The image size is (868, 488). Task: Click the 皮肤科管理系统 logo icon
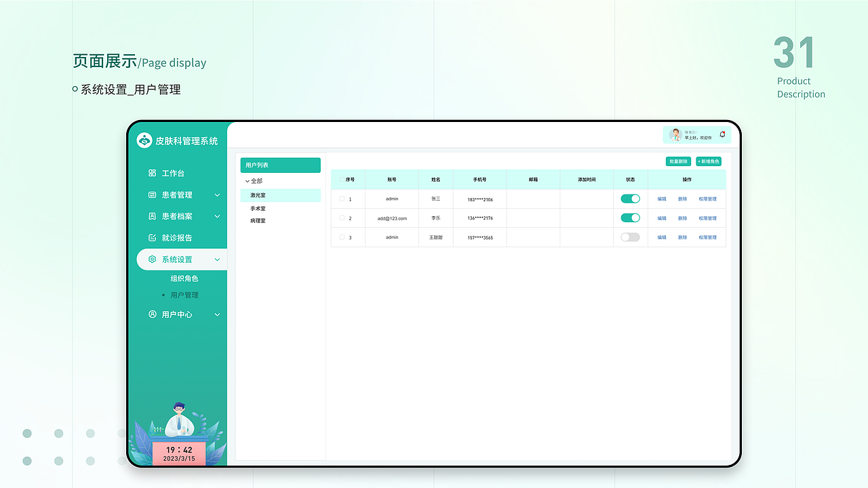tap(144, 140)
